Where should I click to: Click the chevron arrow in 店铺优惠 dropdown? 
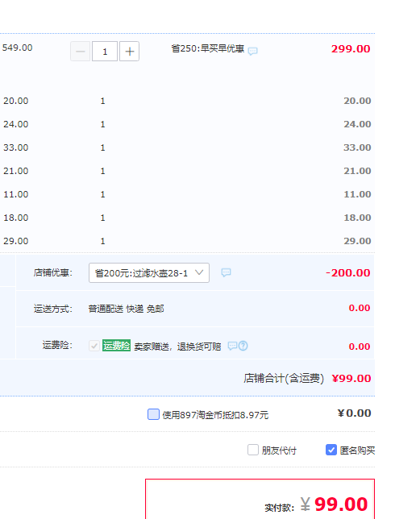(x=199, y=272)
